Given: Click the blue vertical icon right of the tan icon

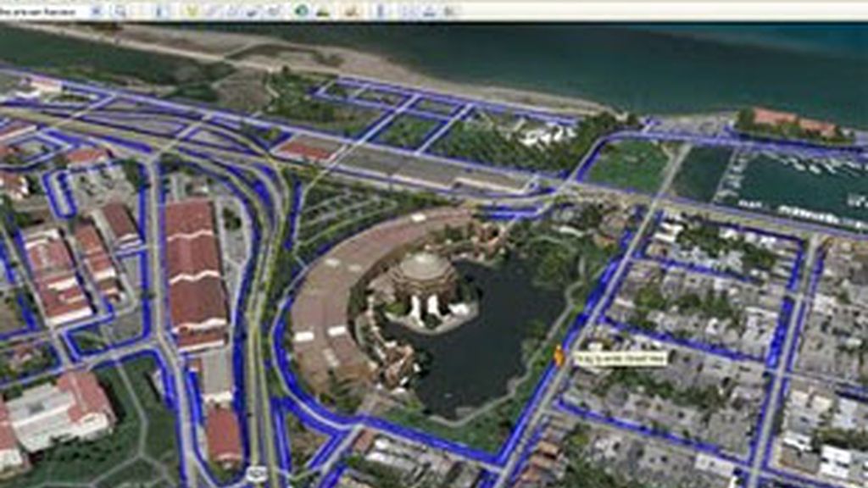Looking at the screenshot, I should click(x=378, y=11).
